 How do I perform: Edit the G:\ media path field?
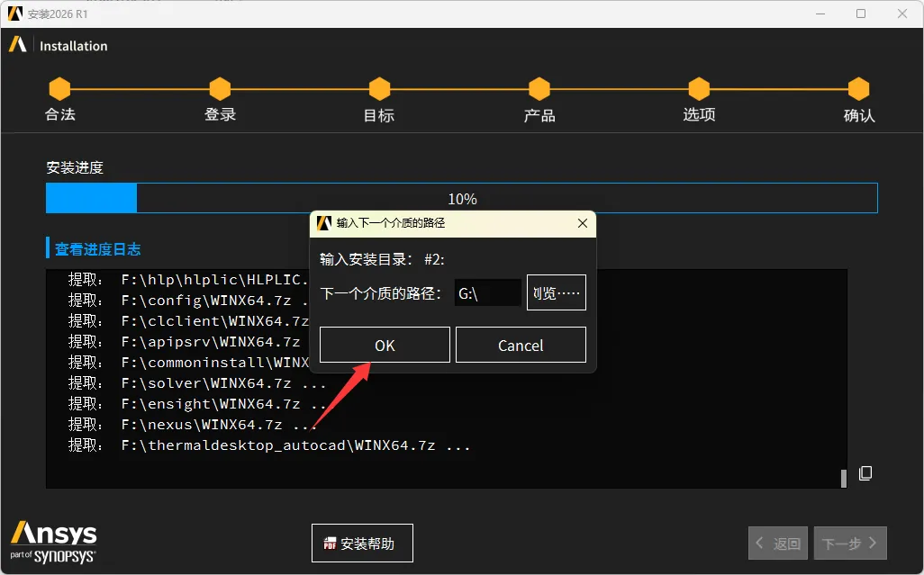[x=487, y=292]
